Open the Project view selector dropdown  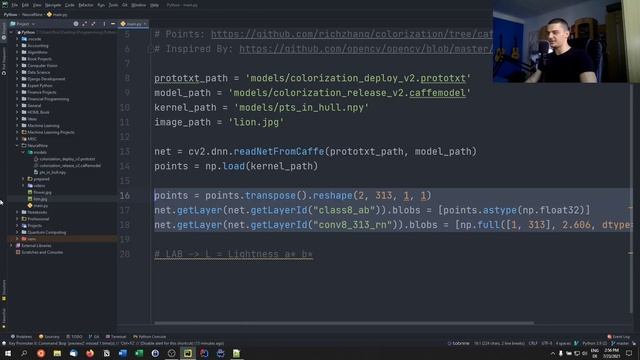point(23,24)
